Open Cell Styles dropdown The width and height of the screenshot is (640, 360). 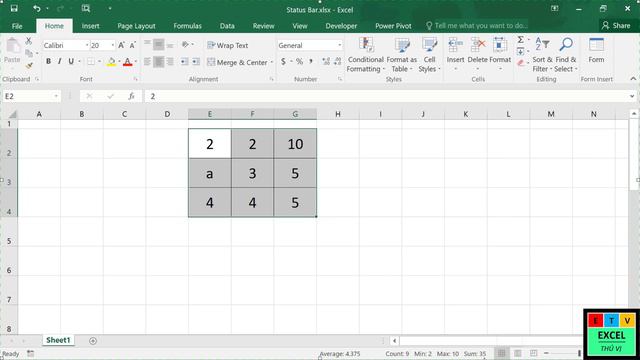[429, 55]
